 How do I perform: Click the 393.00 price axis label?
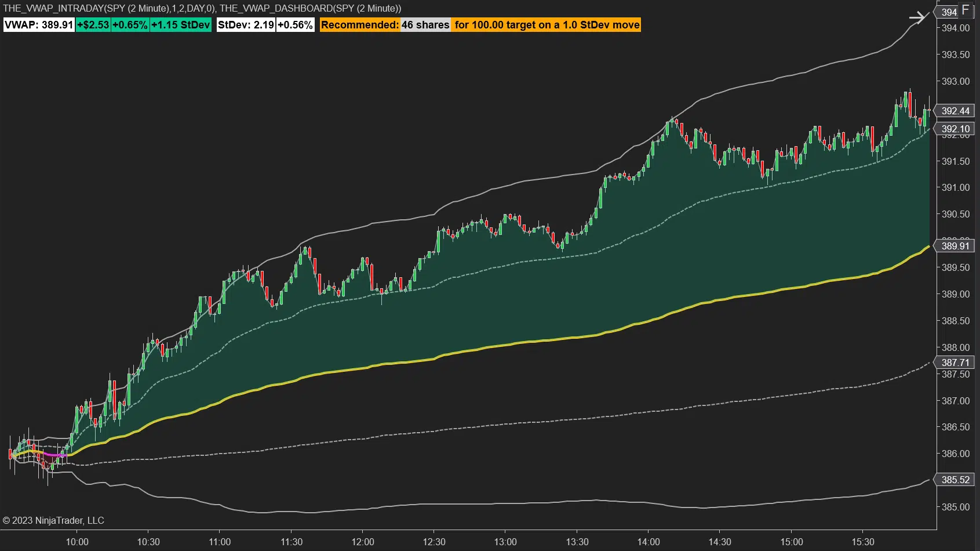pyautogui.click(x=955, y=81)
